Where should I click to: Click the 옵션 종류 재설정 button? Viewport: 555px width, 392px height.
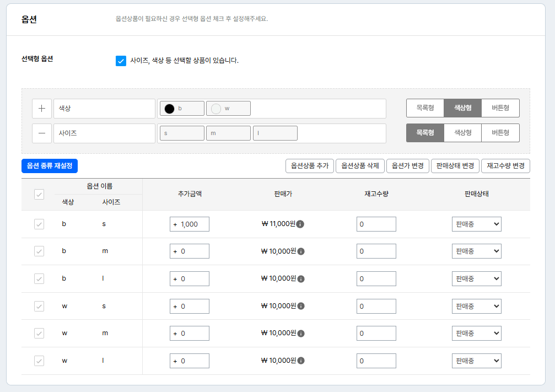(x=50, y=166)
